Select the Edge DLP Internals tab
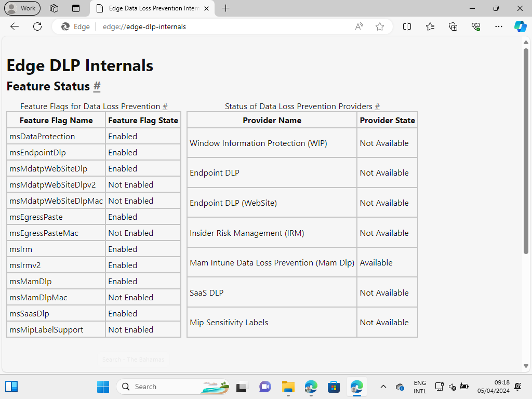The height and width of the screenshot is (399, 532). coord(151,8)
